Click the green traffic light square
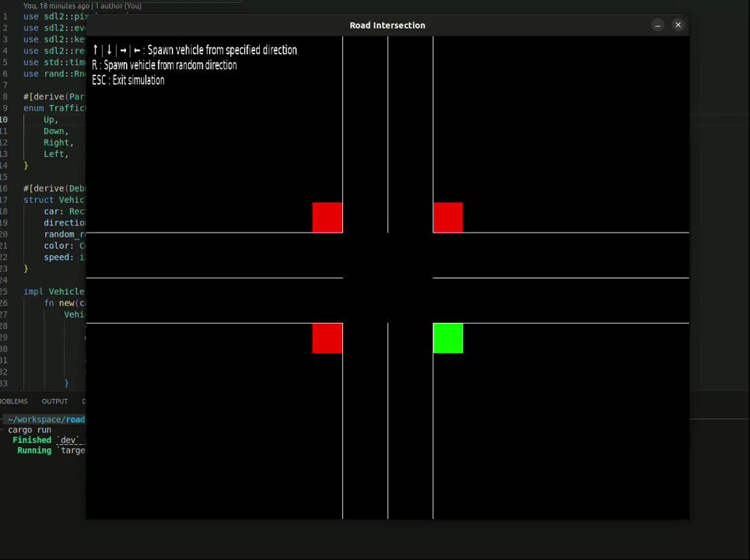Image resolution: width=750 pixels, height=560 pixels. [x=448, y=338]
